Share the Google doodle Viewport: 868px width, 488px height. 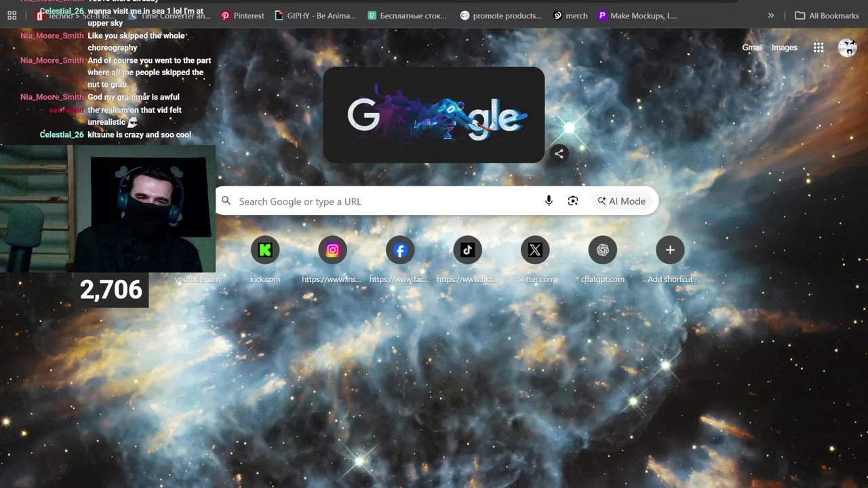tap(559, 154)
